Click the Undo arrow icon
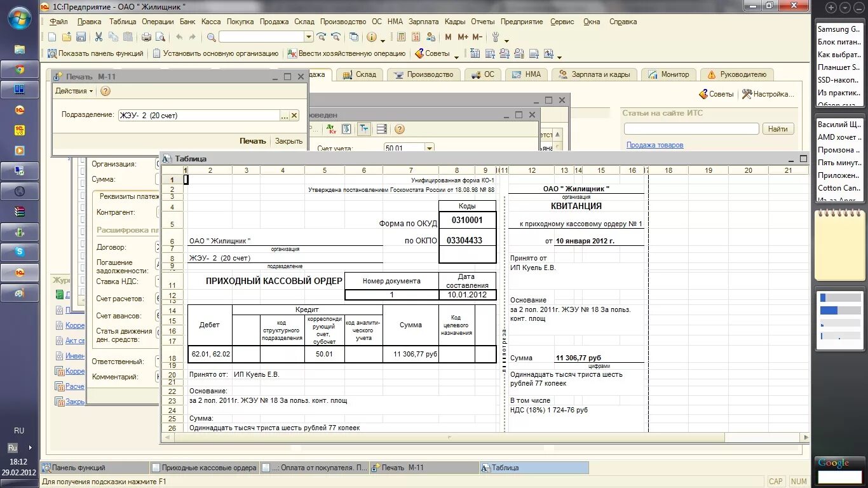 click(179, 37)
